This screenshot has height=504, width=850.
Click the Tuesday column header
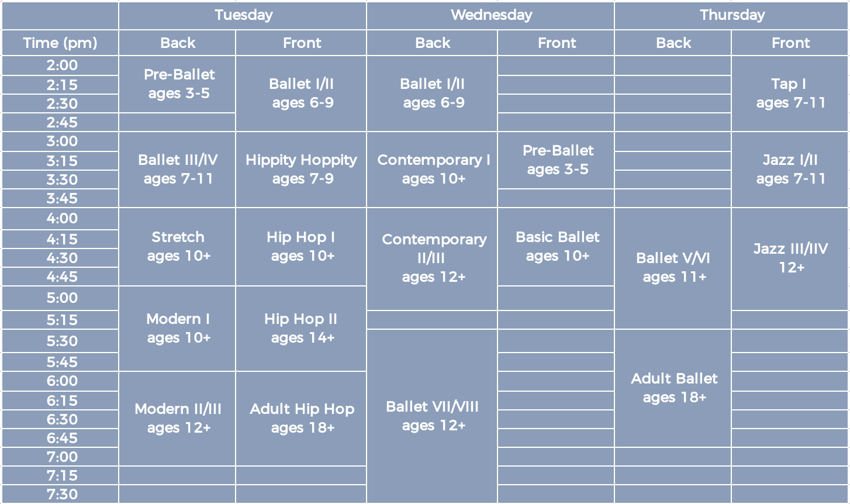pyautogui.click(x=243, y=15)
